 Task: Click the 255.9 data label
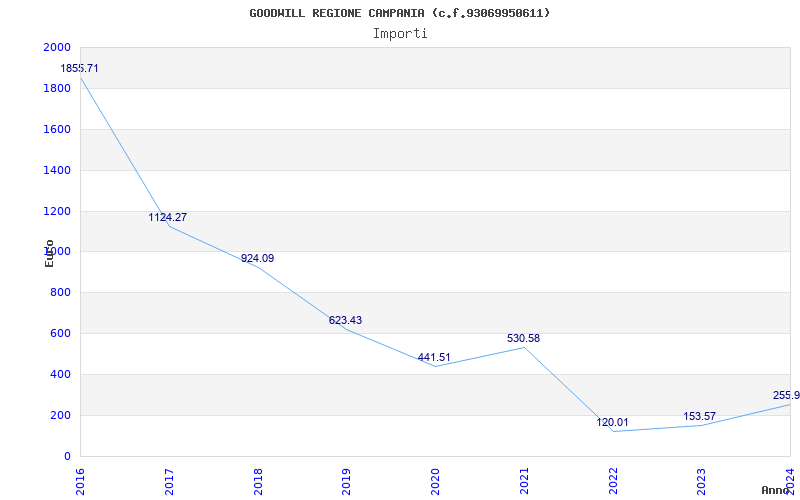[x=786, y=395]
